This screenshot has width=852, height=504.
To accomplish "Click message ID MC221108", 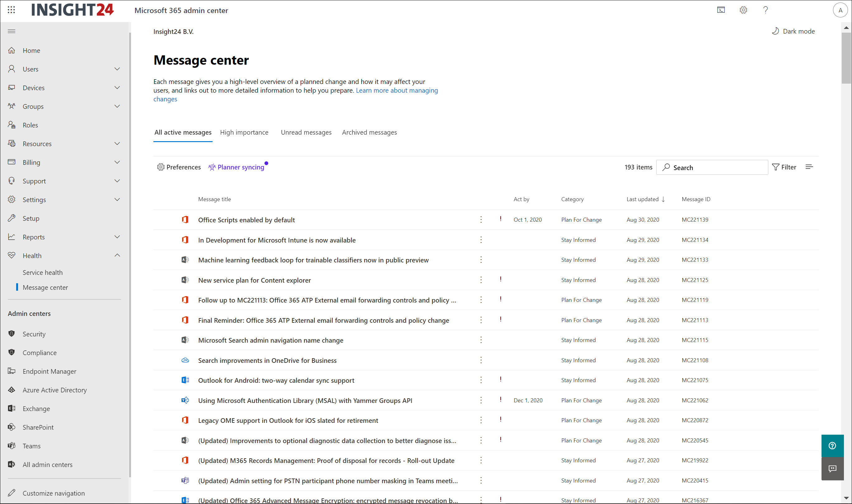I will click(695, 360).
